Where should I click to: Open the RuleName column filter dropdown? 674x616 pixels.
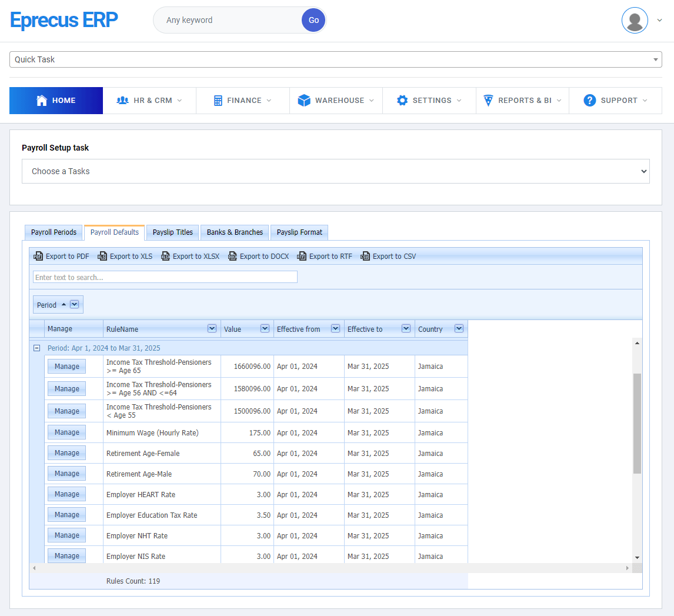coord(212,328)
